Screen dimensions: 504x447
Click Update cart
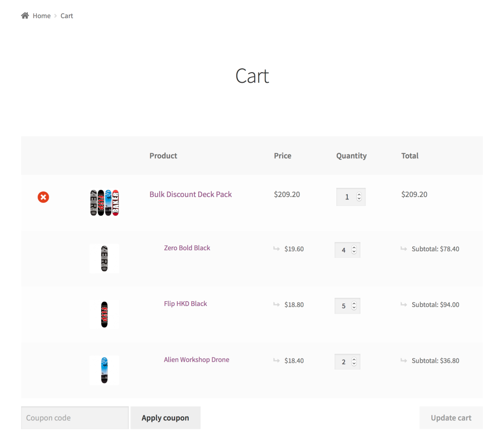point(451,417)
